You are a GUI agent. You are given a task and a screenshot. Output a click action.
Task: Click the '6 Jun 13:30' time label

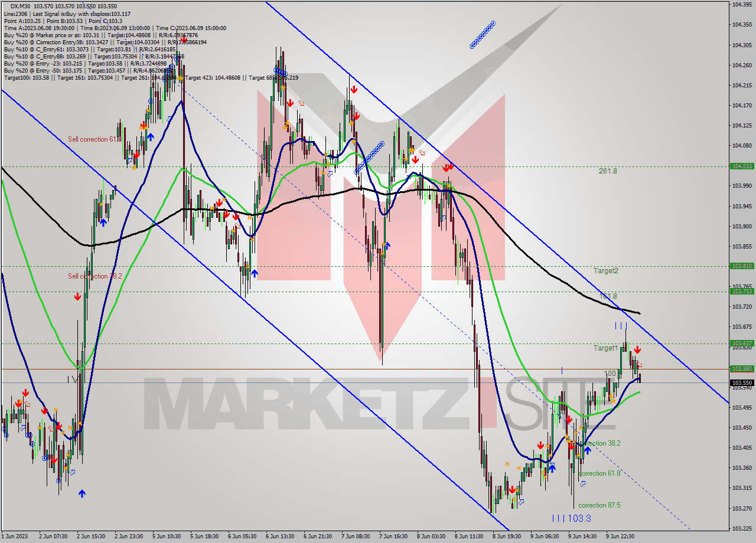pyautogui.click(x=280, y=537)
